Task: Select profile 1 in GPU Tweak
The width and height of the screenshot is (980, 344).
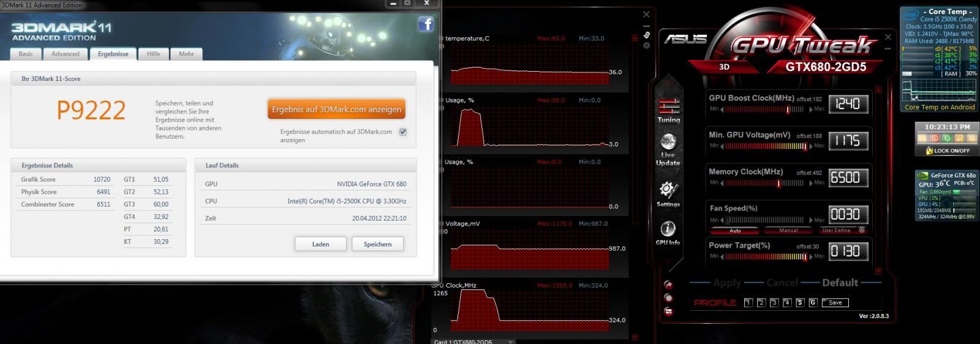Action: point(748,303)
